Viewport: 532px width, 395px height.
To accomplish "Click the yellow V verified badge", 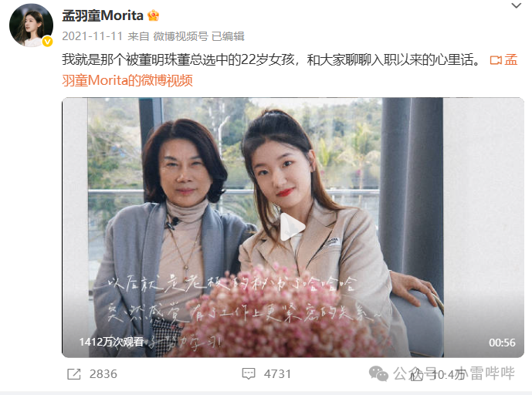I will click(x=47, y=42).
